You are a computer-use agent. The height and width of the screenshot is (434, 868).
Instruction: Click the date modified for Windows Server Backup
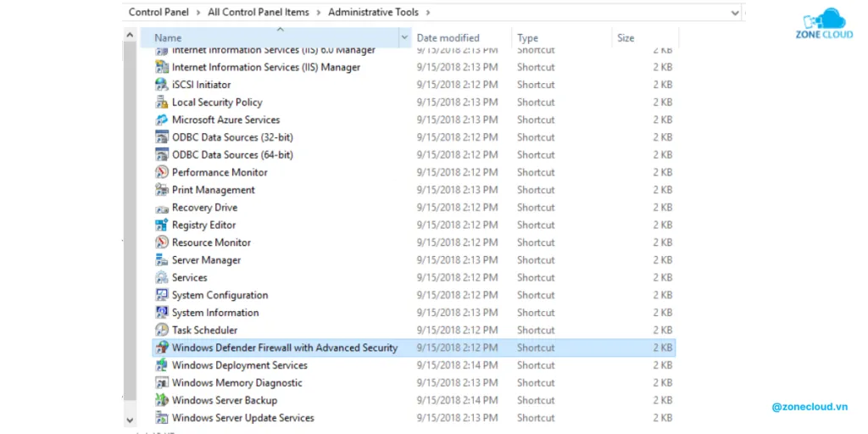pos(457,400)
